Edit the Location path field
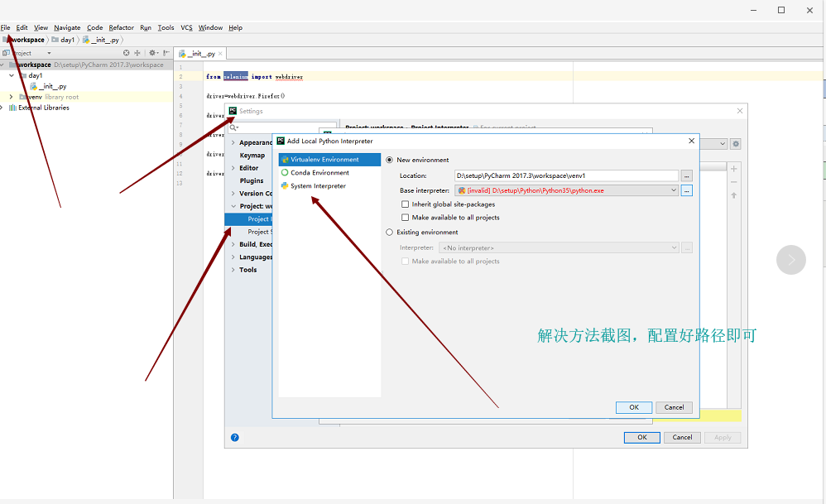 (565, 175)
